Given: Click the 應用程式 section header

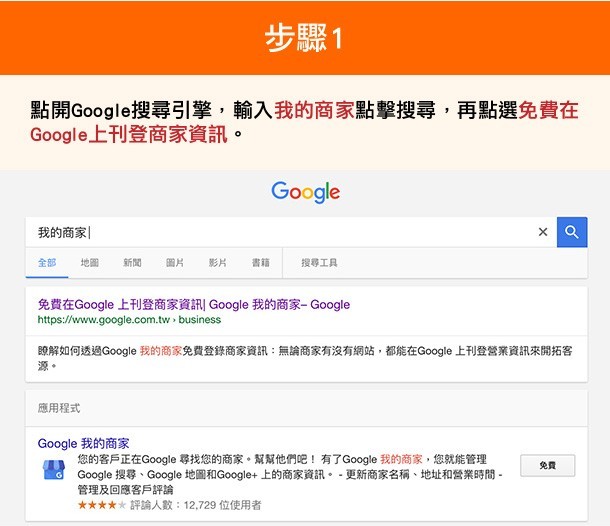Looking at the screenshot, I should tap(59, 409).
